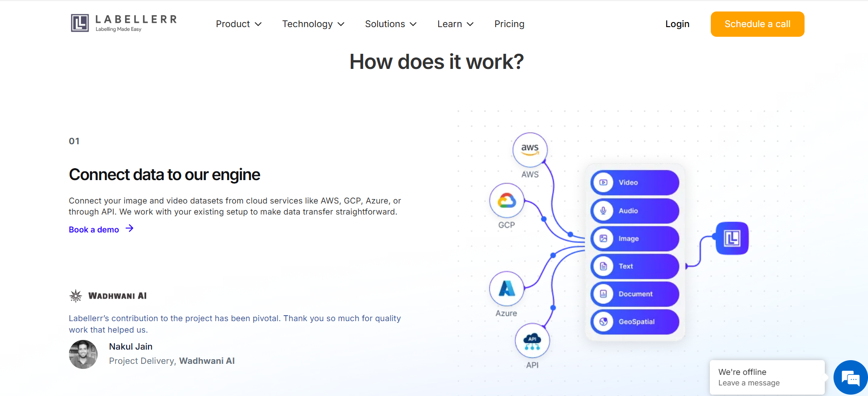868x396 pixels.
Task: Click the Wadhwani AI wordmark text
Action: pyautogui.click(x=118, y=296)
